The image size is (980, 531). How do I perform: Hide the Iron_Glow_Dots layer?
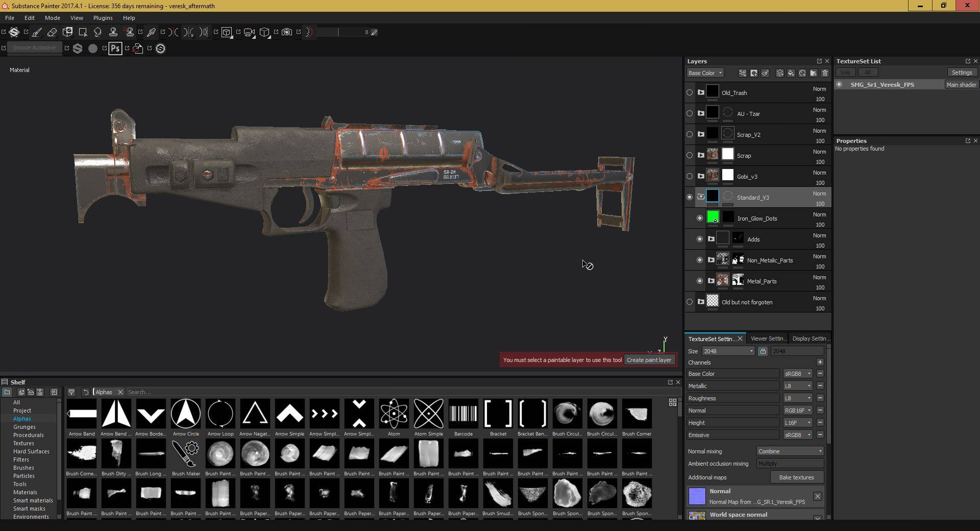(x=700, y=219)
